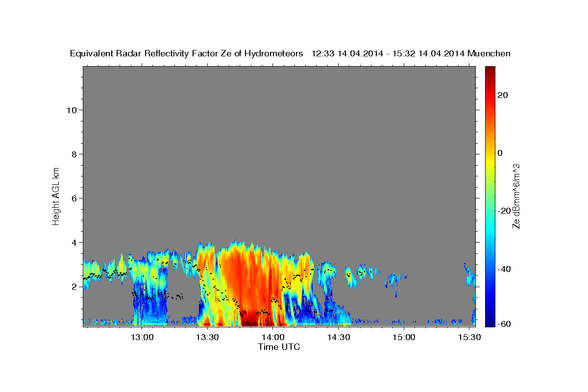Image resolution: width=588 pixels, height=392 pixels.
Task: Click the dark blue bottom of the colorbar
Action: pyautogui.click(x=490, y=321)
